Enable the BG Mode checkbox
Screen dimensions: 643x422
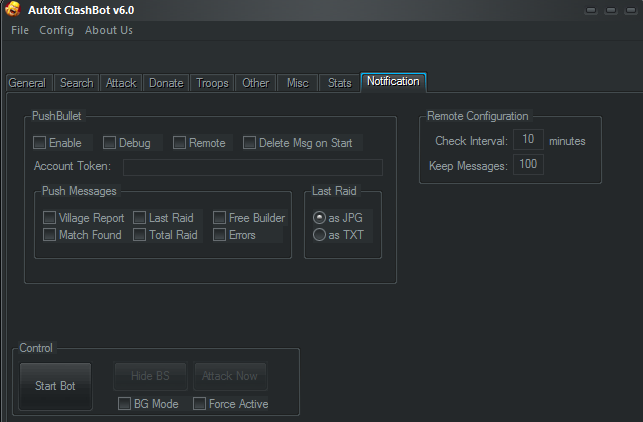pyautogui.click(x=124, y=404)
